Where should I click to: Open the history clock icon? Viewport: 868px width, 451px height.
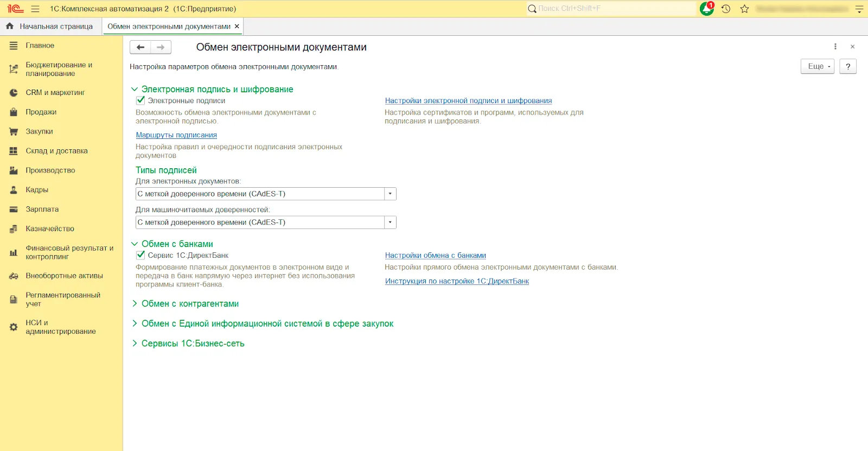click(x=726, y=9)
